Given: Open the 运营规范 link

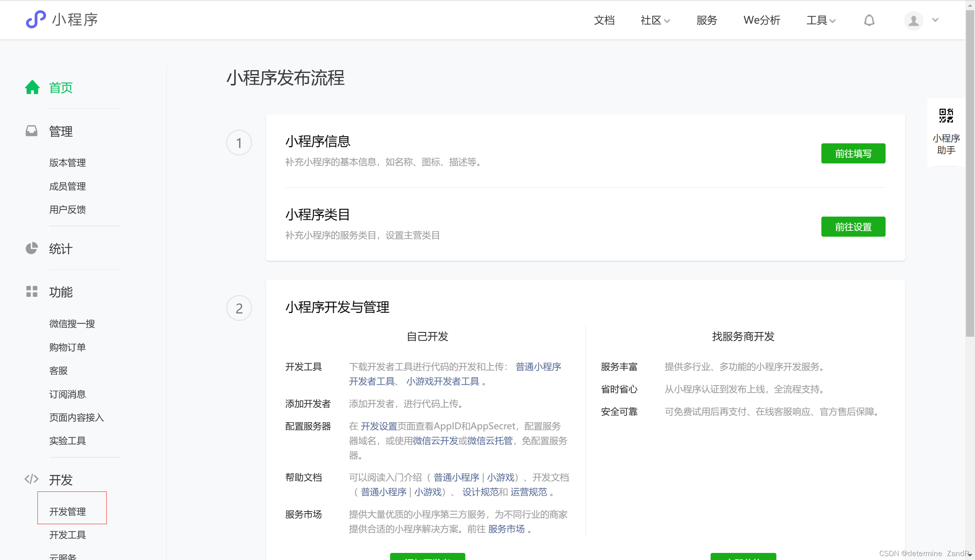Looking at the screenshot, I should tap(529, 492).
